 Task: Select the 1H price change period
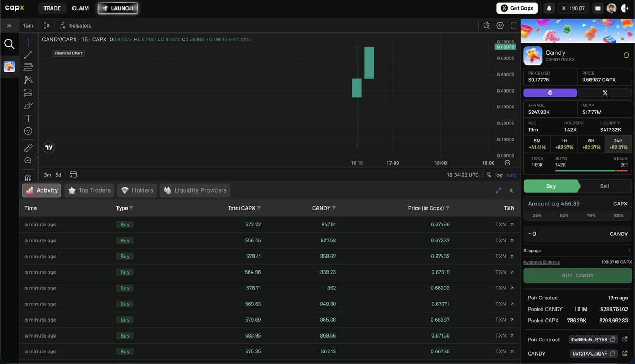(565, 144)
